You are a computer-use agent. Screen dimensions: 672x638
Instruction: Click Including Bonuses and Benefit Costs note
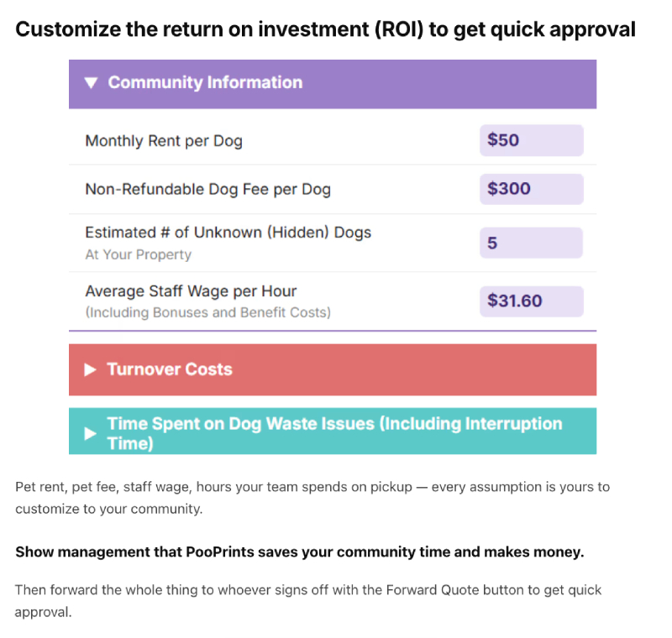pyautogui.click(x=207, y=312)
